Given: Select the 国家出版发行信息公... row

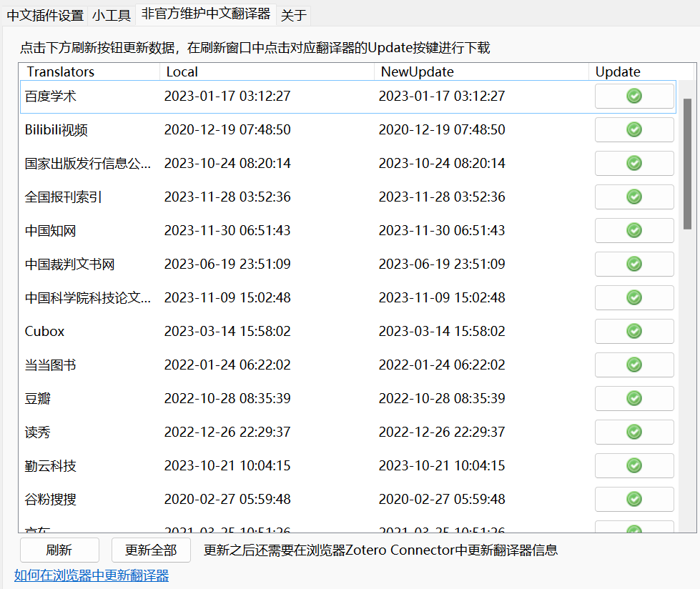Looking at the screenshot, I should (x=348, y=163).
